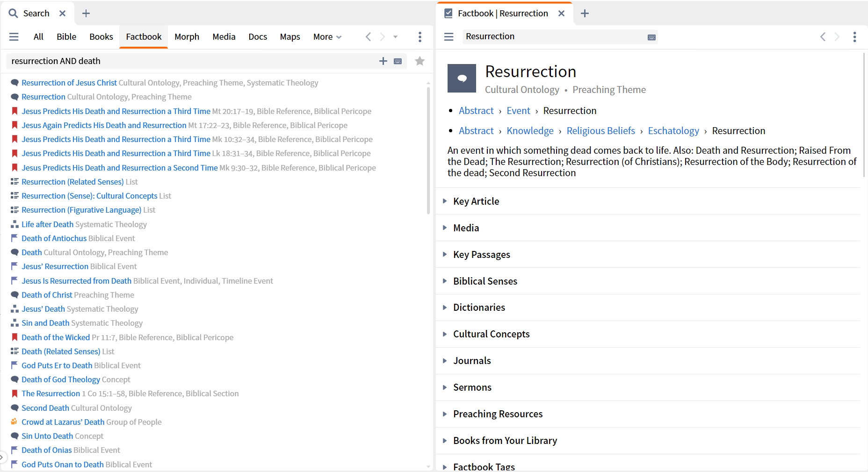Switch to the Maps search tab

[x=290, y=37]
